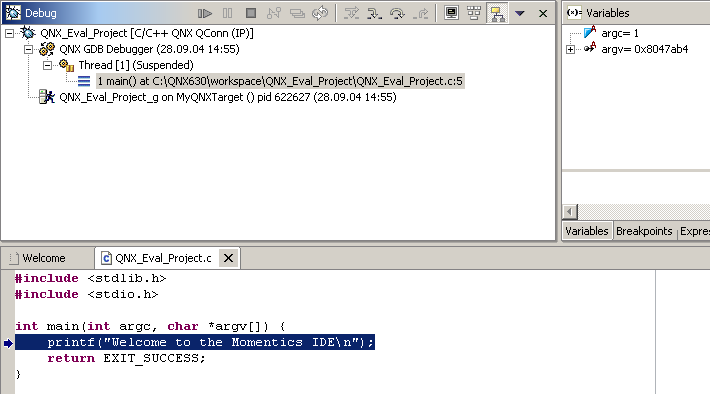Click the Disconnect debug icon
The image size is (710, 394).
[274, 14]
